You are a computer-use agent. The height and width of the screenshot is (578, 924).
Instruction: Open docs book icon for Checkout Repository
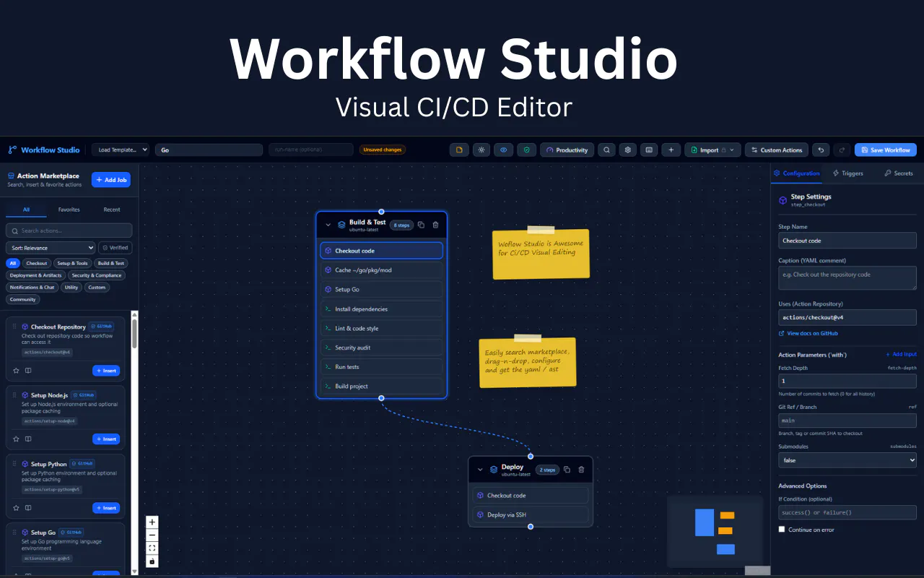28,371
